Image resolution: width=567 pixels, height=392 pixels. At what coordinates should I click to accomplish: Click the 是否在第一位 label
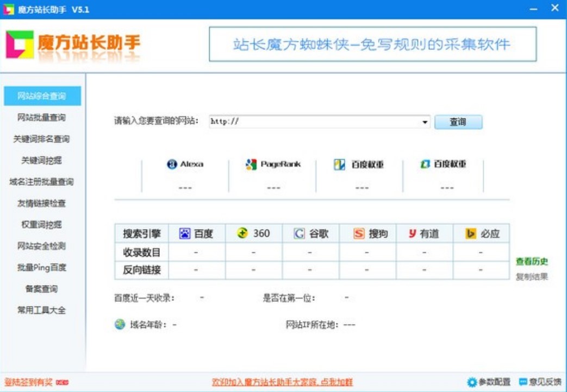(289, 299)
